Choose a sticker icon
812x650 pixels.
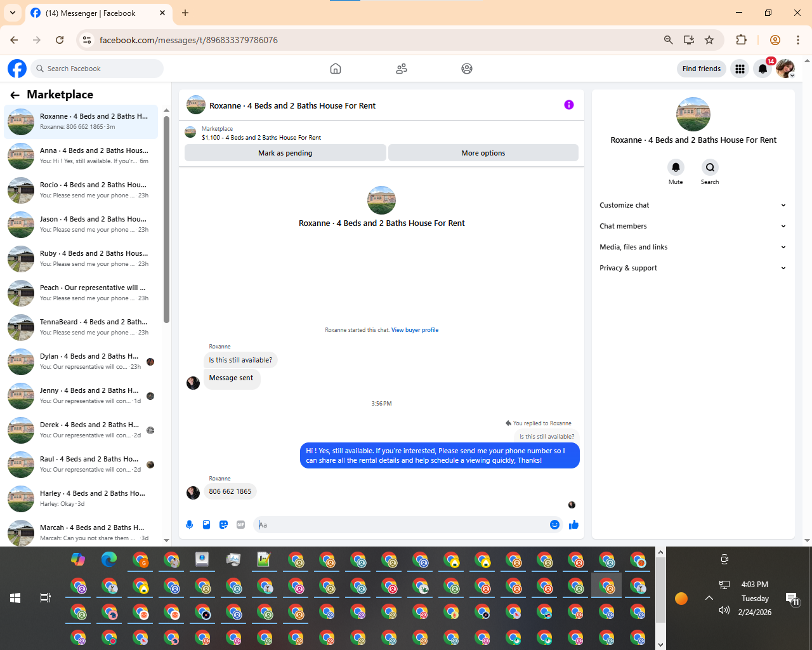pos(223,524)
